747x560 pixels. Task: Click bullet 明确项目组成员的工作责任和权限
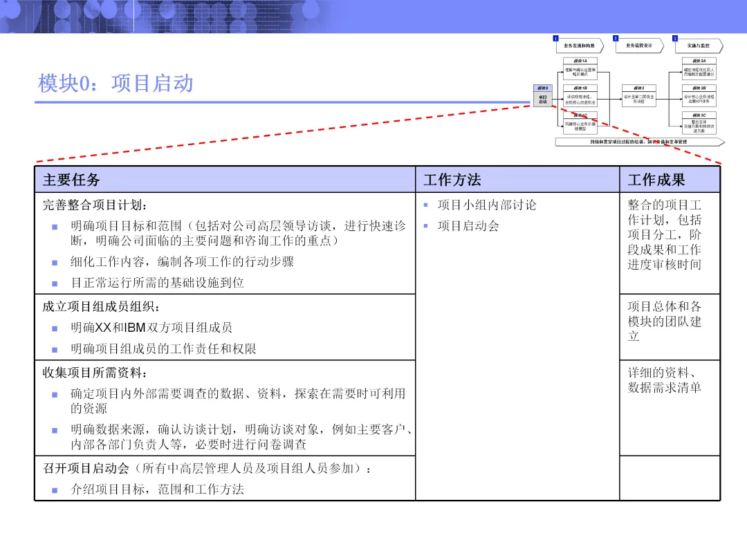[x=163, y=349]
